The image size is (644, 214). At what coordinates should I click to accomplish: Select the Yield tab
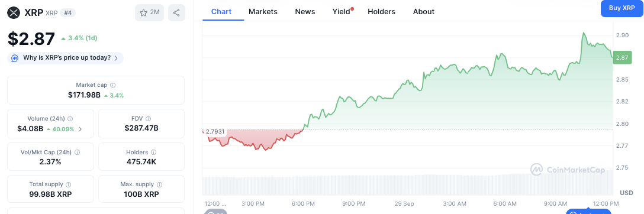[343, 12]
